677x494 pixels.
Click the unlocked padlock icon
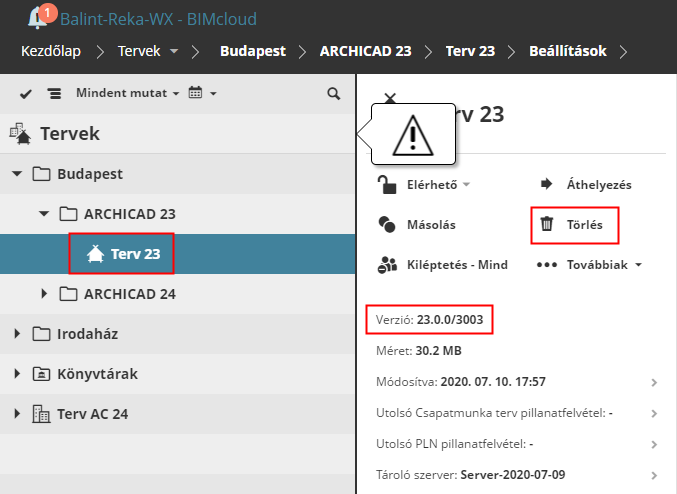[x=387, y=184]
